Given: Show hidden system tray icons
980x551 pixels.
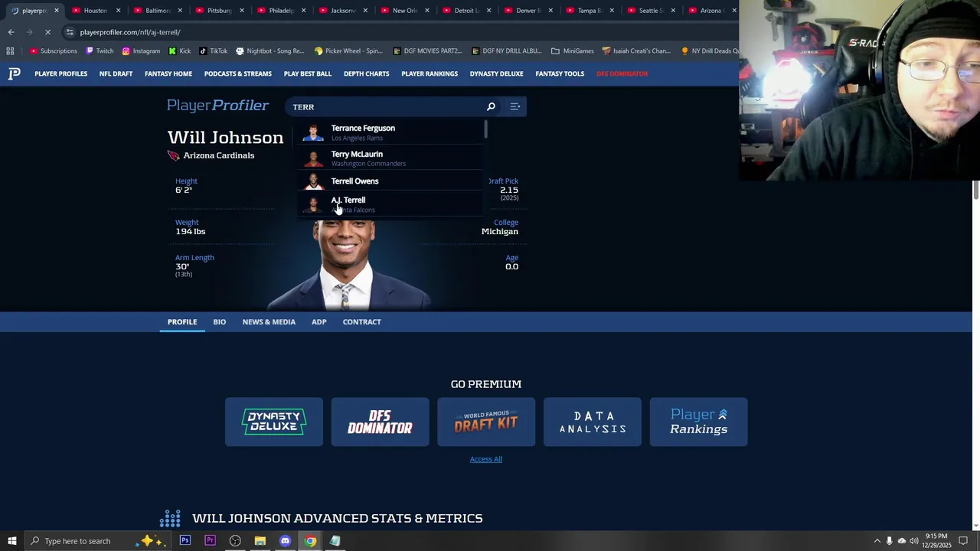Looking at the screenshot, I should point(877,541).
